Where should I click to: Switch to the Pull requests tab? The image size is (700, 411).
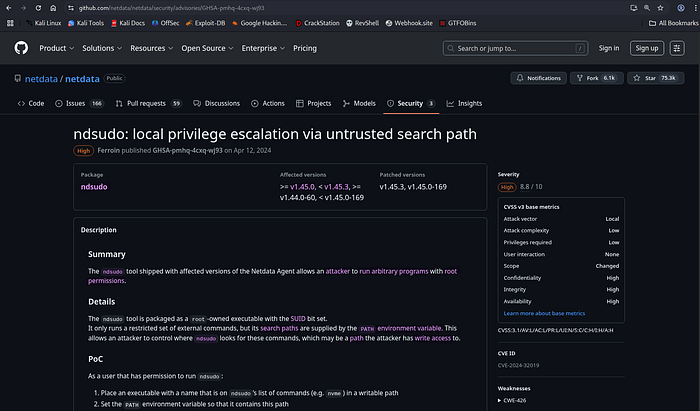pyautogui.click(x=148, y=104)
